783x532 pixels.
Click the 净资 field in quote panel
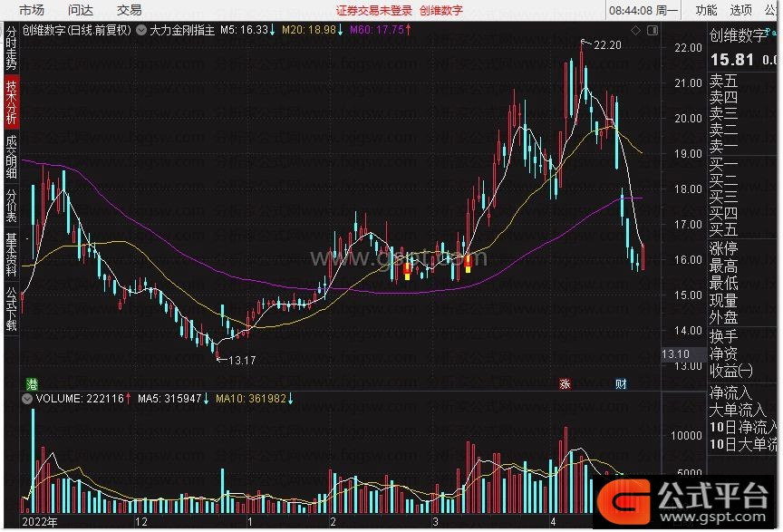[x=723, y=353]
